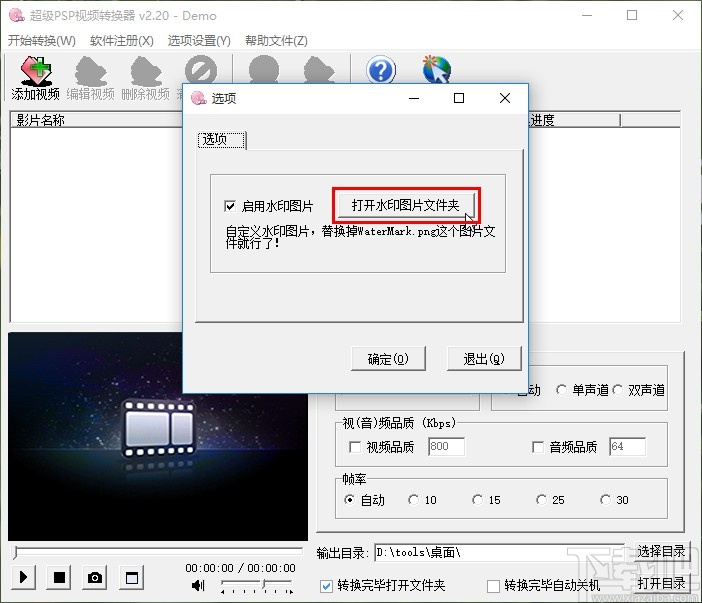The height and width of the screenshot is (603, 702).
Task: Enable the 音频品质 checkbox
Action: click(538, 447)
